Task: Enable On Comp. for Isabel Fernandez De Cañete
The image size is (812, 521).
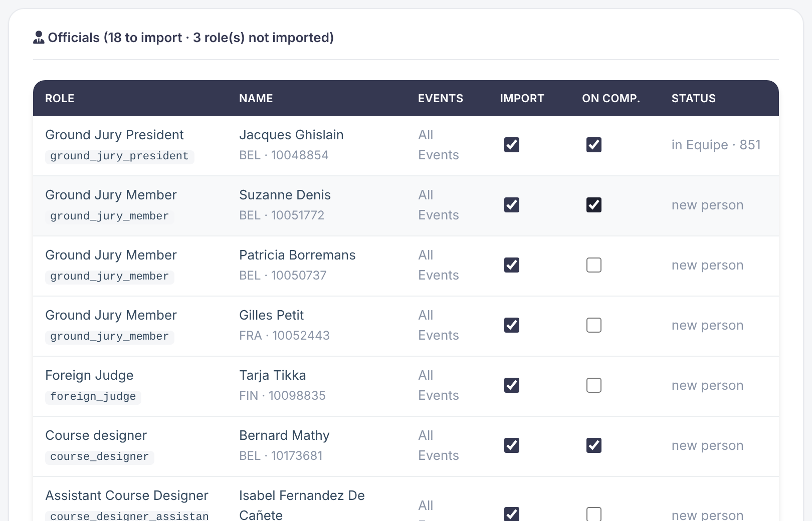Action: point(594,514)
